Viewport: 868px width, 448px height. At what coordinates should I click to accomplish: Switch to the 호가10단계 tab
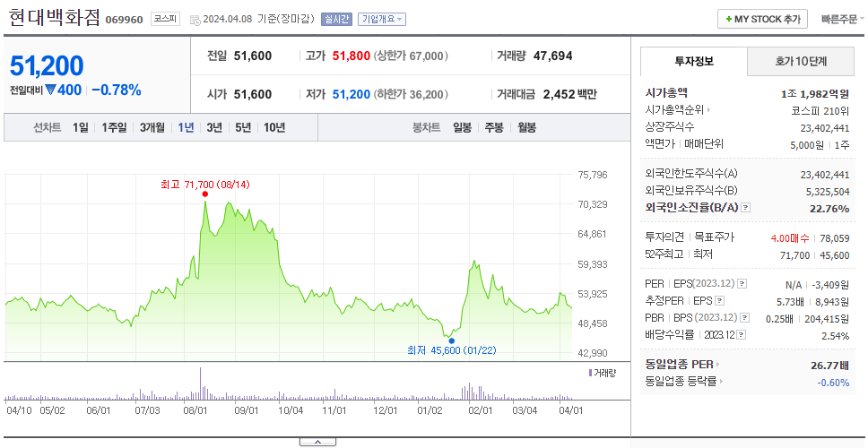pos(801,62)
